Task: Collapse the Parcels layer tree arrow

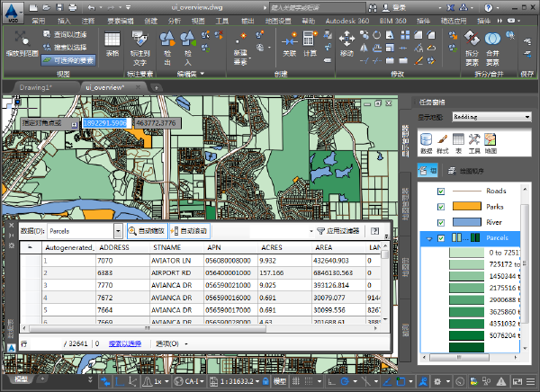Action: point(427,238)
